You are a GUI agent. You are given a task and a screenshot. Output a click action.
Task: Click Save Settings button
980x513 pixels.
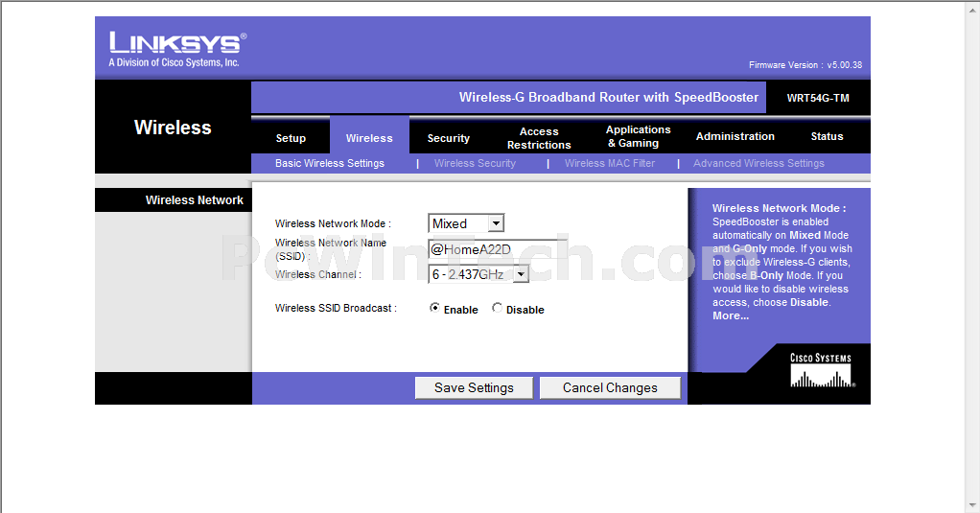[474, 387]
